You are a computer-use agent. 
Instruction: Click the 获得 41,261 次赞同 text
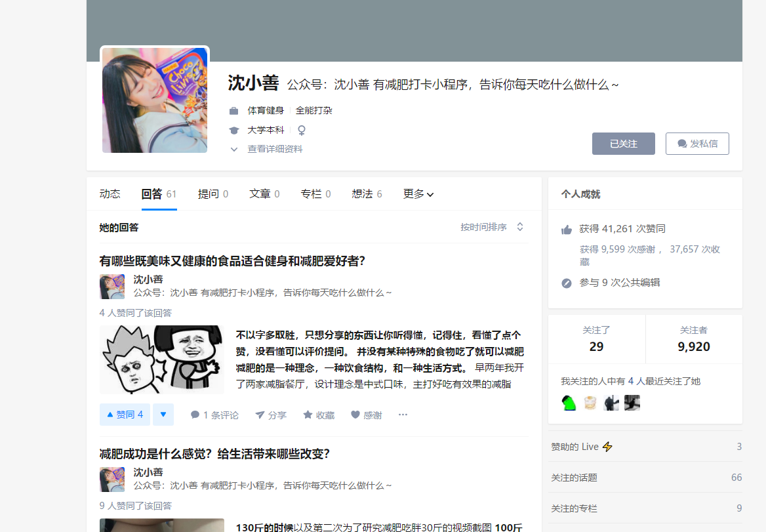[622, 229]
